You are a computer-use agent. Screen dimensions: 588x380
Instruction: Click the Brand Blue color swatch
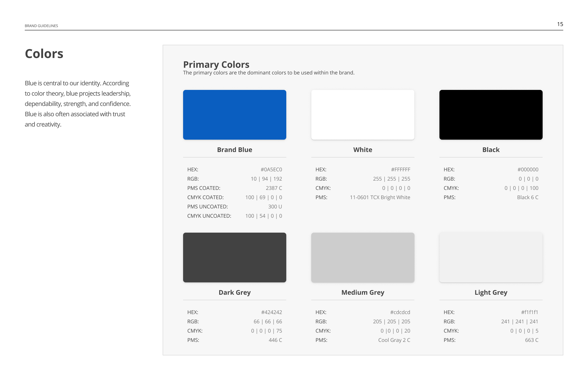point(234,115)
